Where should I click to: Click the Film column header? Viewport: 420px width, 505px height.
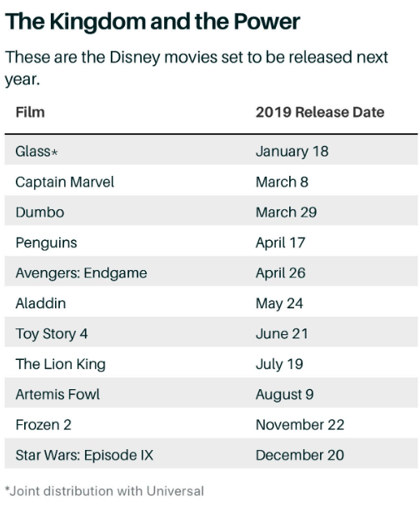point(30,112)
